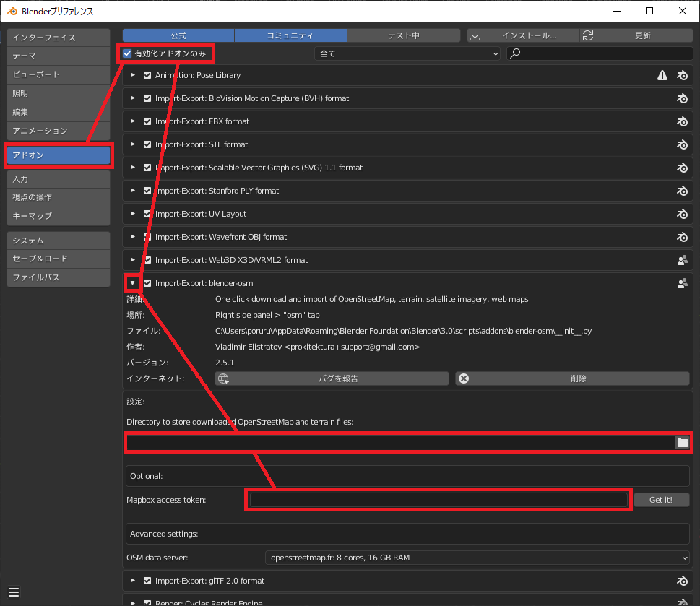Uncheck the Import-Export: blender-osm add-on
Viewport: 700px width, 606px height.
147,283
